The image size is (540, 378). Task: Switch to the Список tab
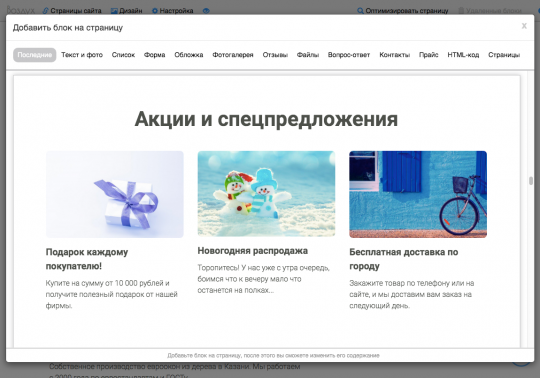point(123,55)
